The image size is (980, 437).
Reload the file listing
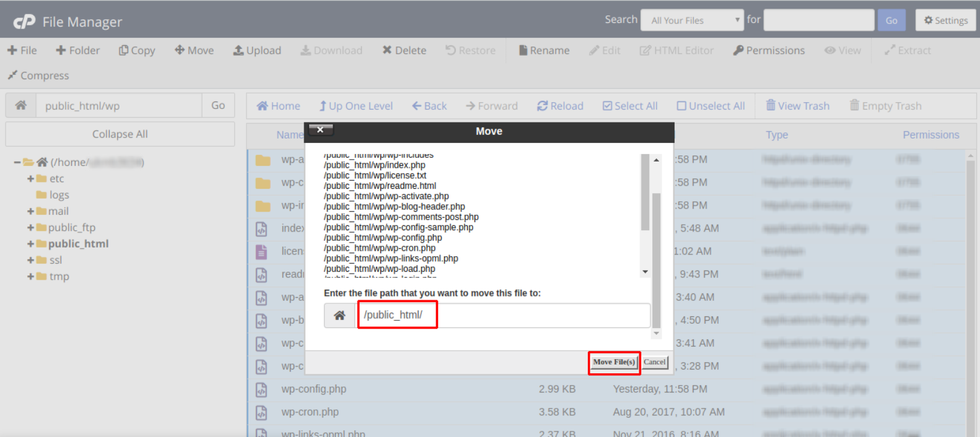coord(560,106)
